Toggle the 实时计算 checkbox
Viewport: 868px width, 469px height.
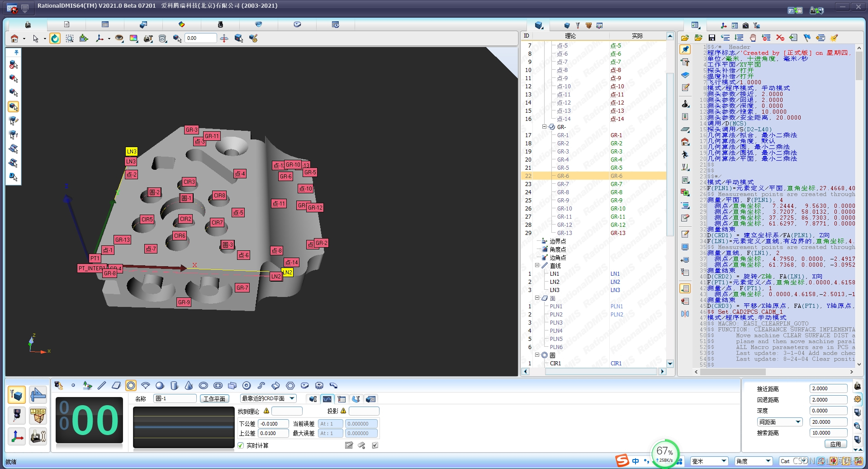pos(241,445)
